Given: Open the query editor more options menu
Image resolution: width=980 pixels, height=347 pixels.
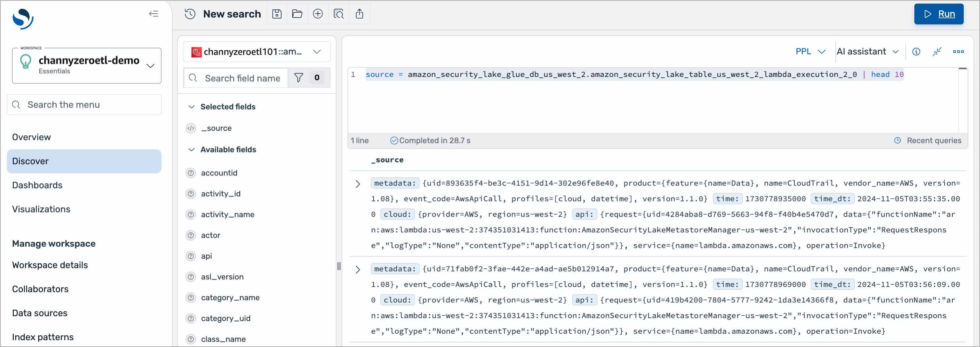Looking at the screenshot, I should [958, 52].
